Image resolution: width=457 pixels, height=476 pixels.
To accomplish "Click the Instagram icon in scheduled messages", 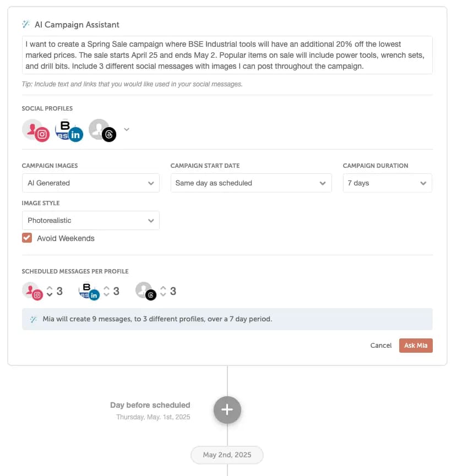I will tap(32, 291).
